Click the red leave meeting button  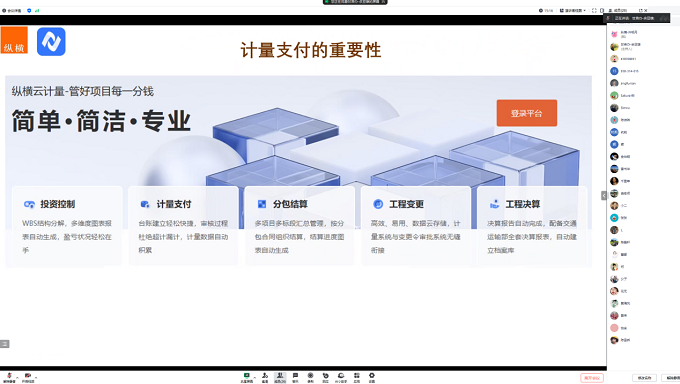(592, 378)
